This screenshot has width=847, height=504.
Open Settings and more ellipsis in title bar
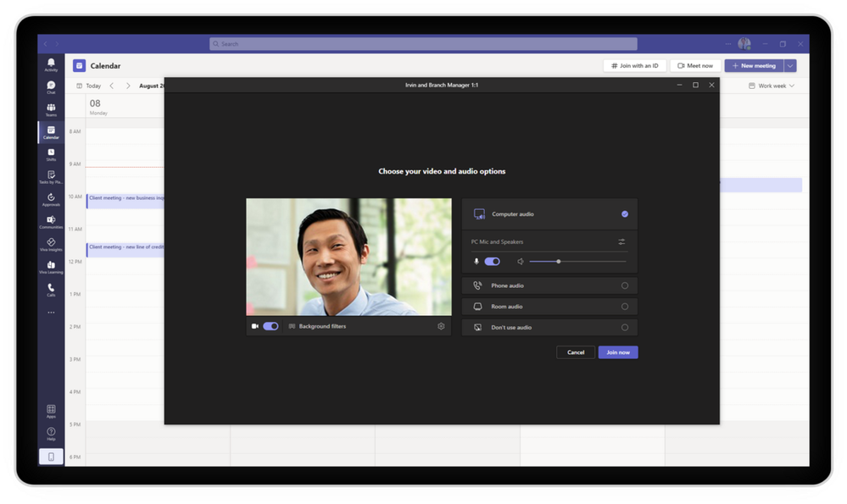(x=727, y=44)
